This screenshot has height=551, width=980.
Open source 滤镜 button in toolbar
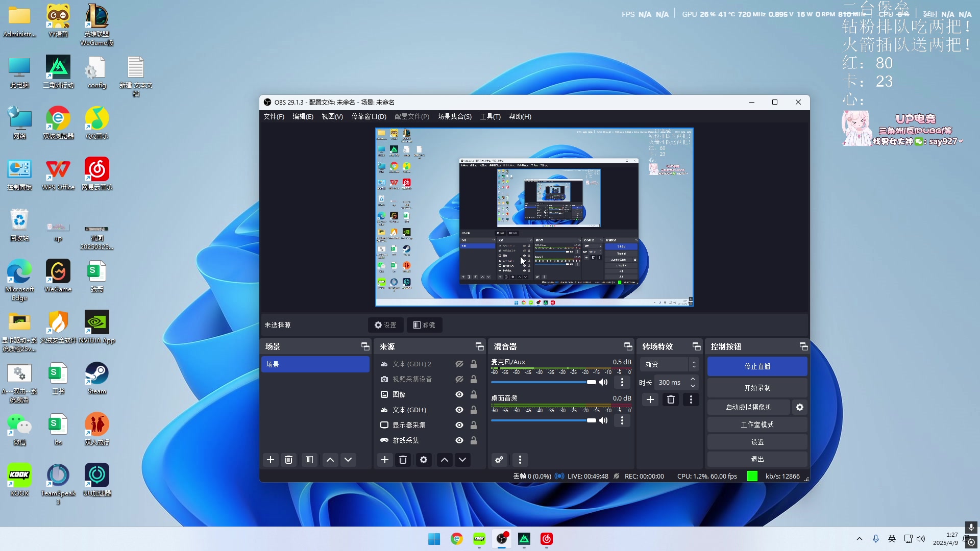click(x=424, y=325)
